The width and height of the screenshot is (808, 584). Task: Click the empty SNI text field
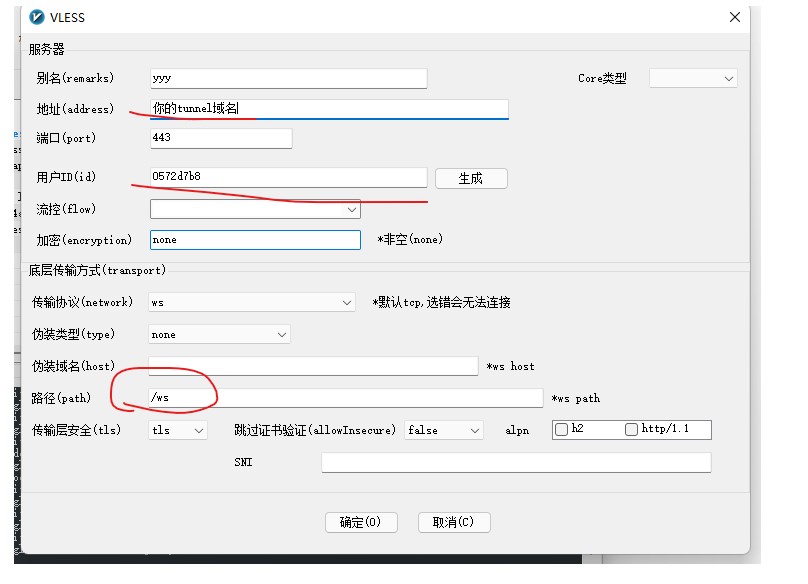click(516, 463)
